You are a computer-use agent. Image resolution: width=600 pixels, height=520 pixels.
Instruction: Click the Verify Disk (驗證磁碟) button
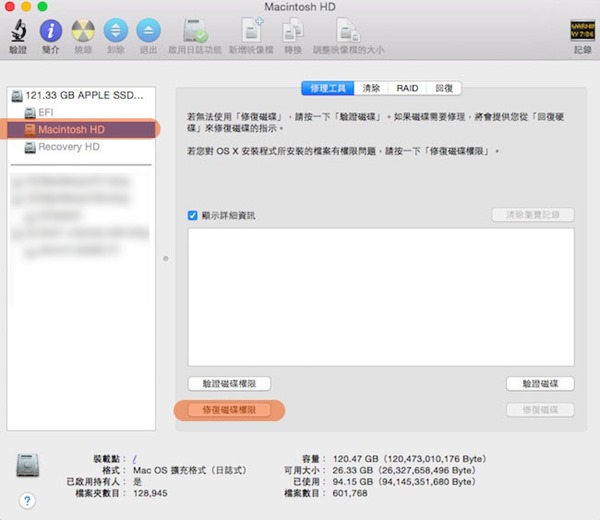[x=540, y=384]
